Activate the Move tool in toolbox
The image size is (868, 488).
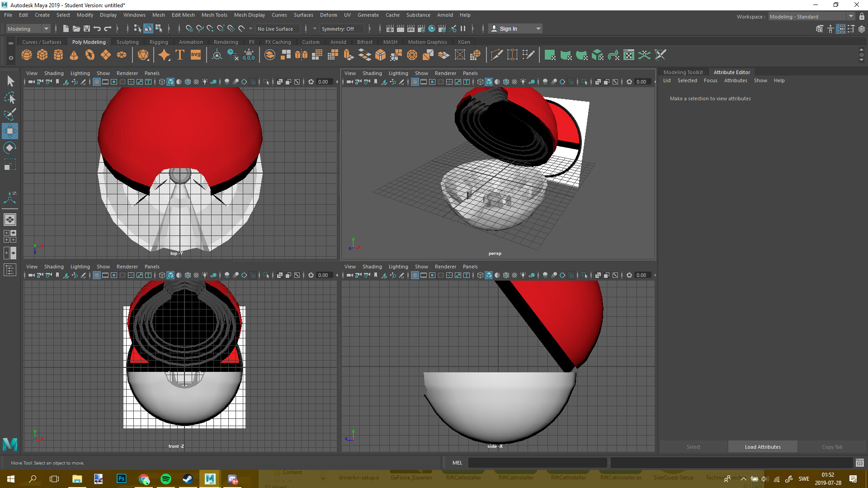click(x=10, y=131)
